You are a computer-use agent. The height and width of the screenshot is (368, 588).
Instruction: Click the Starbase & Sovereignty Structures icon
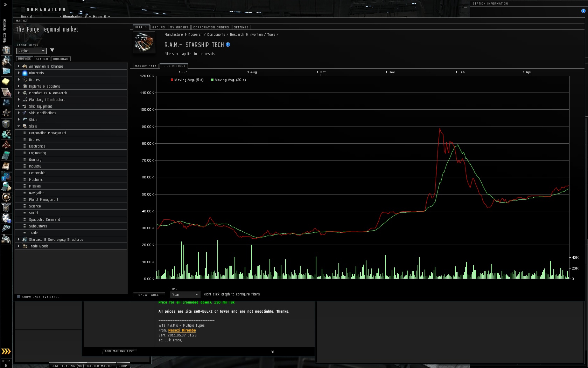coord(25,239)
